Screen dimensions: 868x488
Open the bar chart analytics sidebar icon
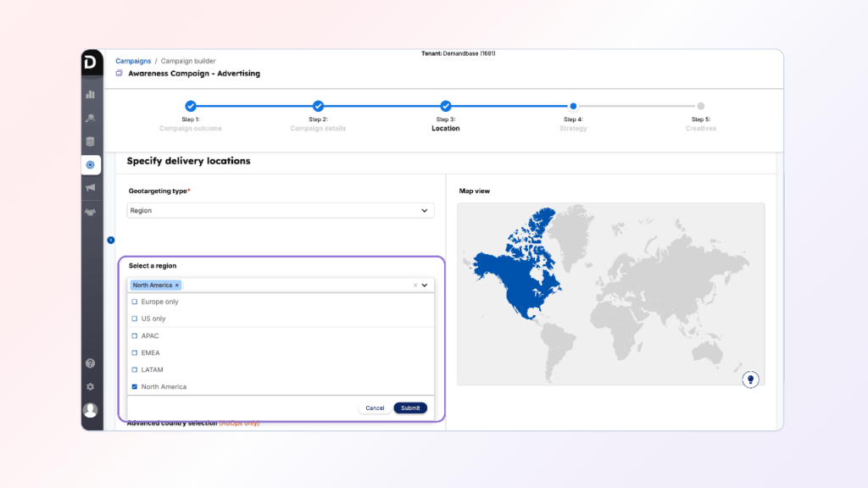(91, 94)
